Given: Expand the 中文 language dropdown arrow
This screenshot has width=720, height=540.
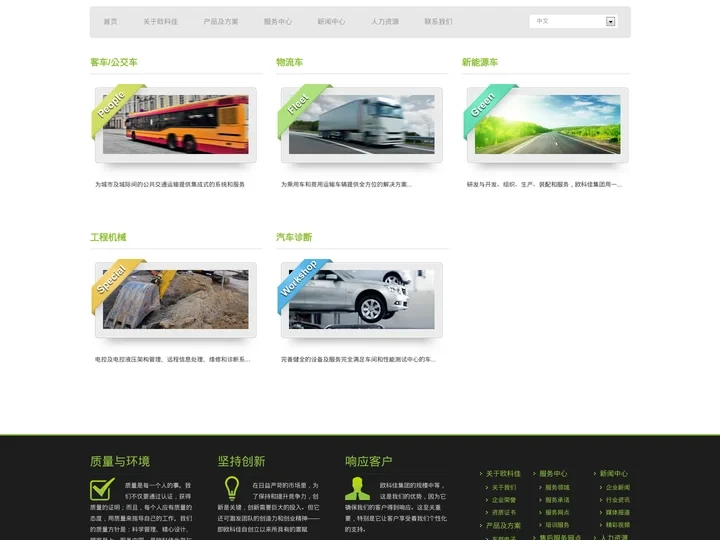Looking at the screenshot, I should [x=610, y=22].
